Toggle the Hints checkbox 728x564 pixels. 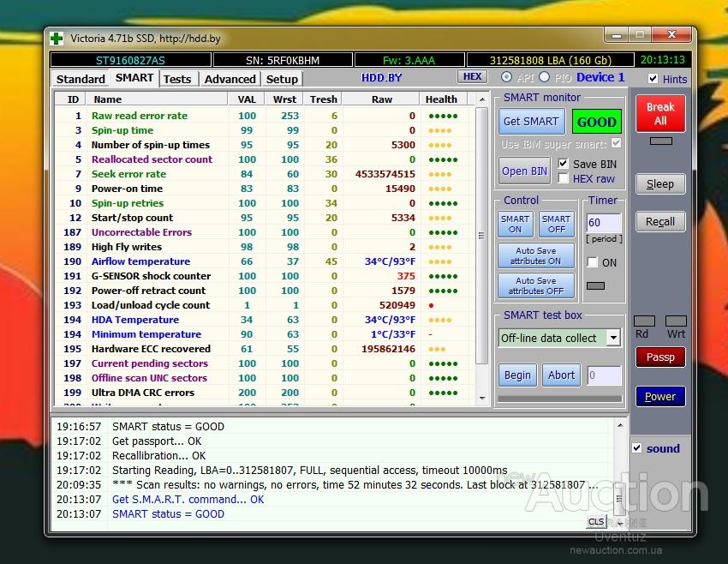click(653, 79)
